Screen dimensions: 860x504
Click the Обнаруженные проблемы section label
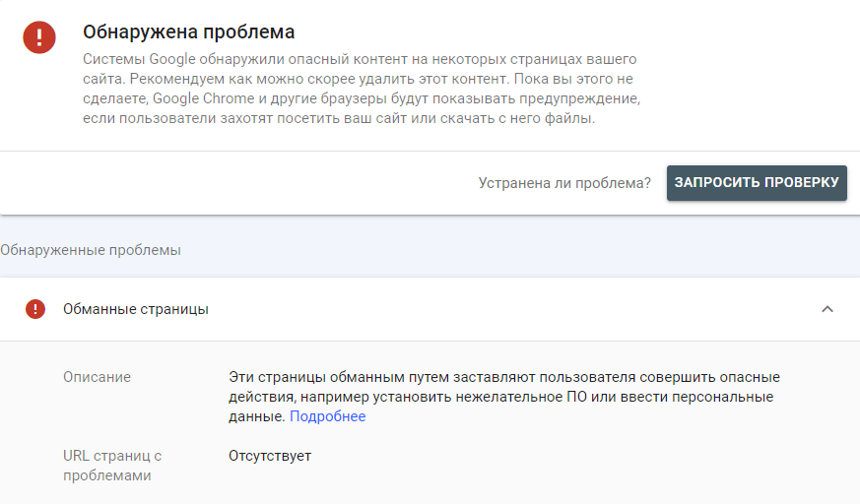(x=91, y=250)
